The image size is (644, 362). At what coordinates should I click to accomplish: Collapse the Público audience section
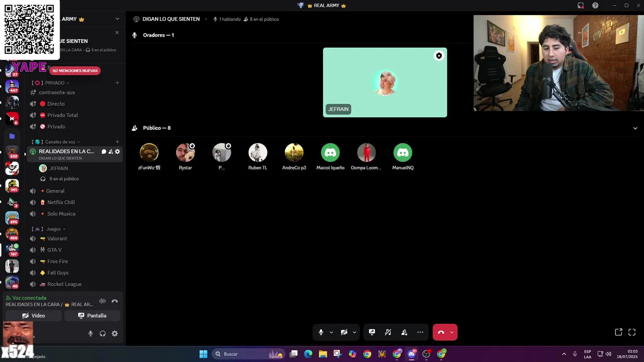635,128
